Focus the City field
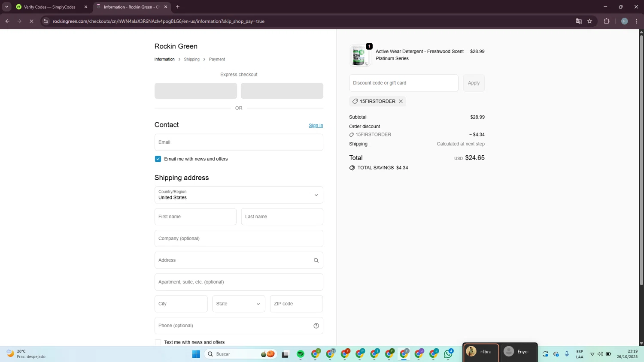This screenshot has height=362, width=644. point(181,304)
